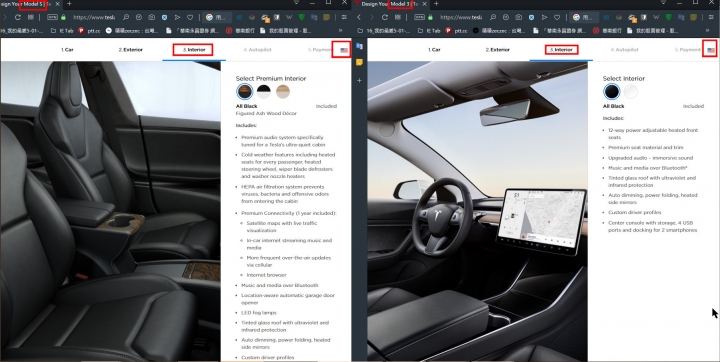This screenshot has height=362, width=720.
Task: Select the 3. Interior step on Model 3 page
Action: click(x=561, y=50)
